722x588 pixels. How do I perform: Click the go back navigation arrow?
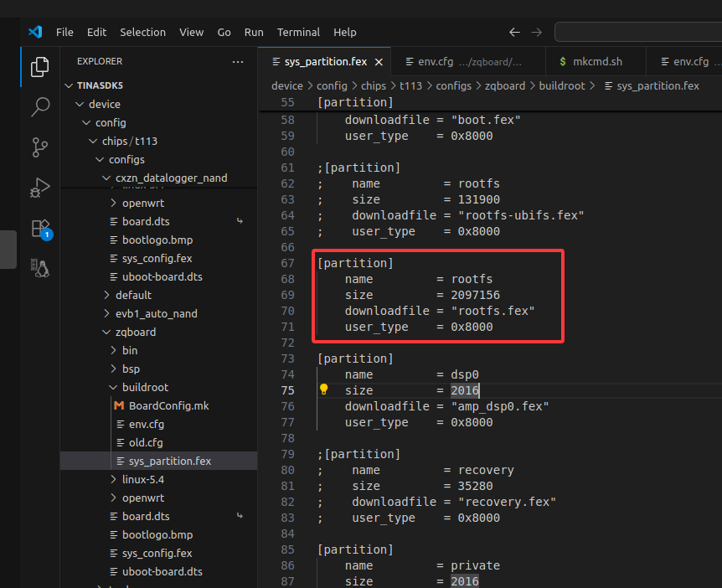click(x=514, y=33)
